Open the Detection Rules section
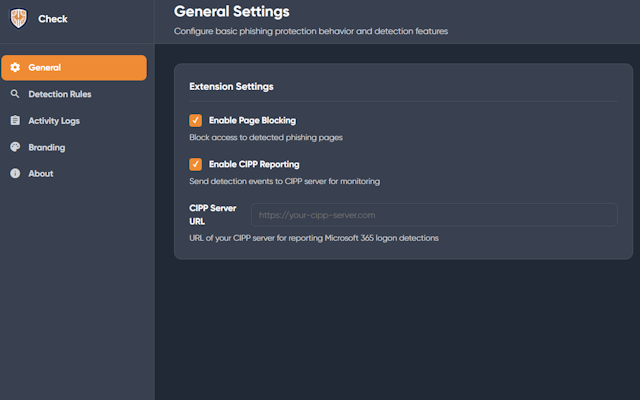Screen dimensions: 640x400 [60, 94]
